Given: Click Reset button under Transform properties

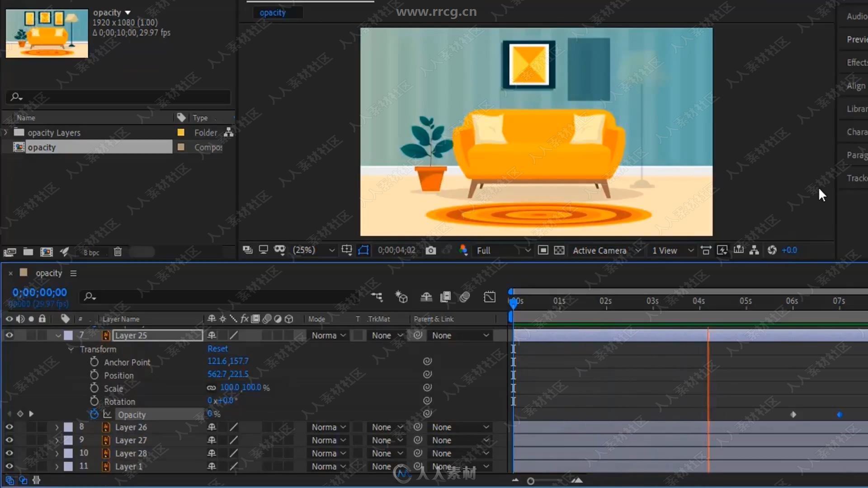Looking at the screenshot, I should coord(217,348).
